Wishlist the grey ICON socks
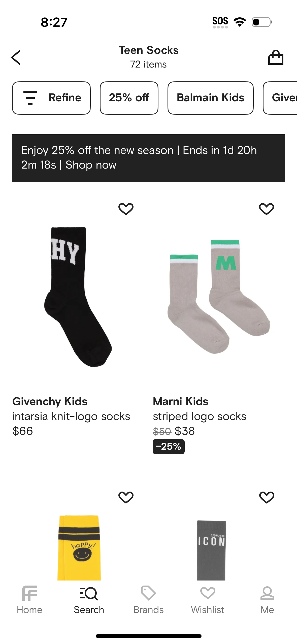This screenshot has width=297, height=644. 267,497
